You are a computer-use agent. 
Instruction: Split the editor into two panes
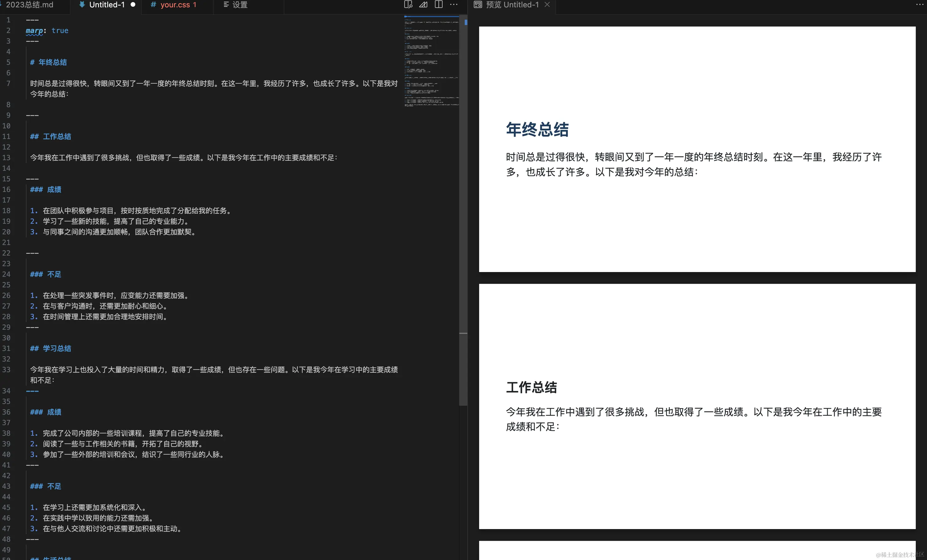coord(439,5)
